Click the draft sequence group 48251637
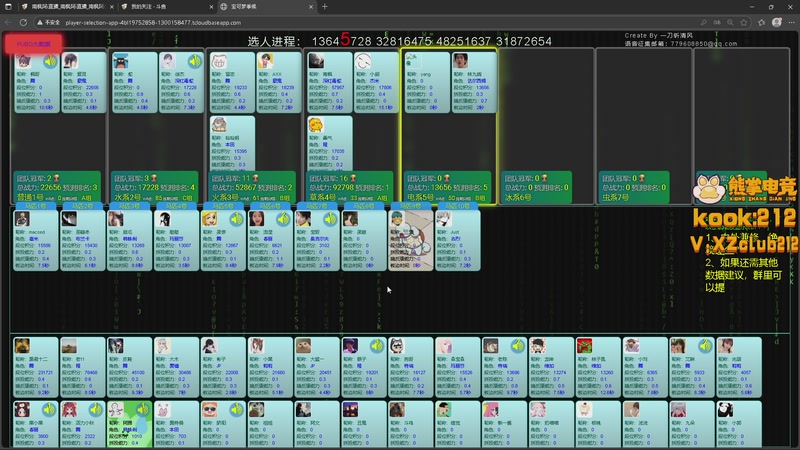800x450 pixels. pyautogui.click(x=463, y=41)
